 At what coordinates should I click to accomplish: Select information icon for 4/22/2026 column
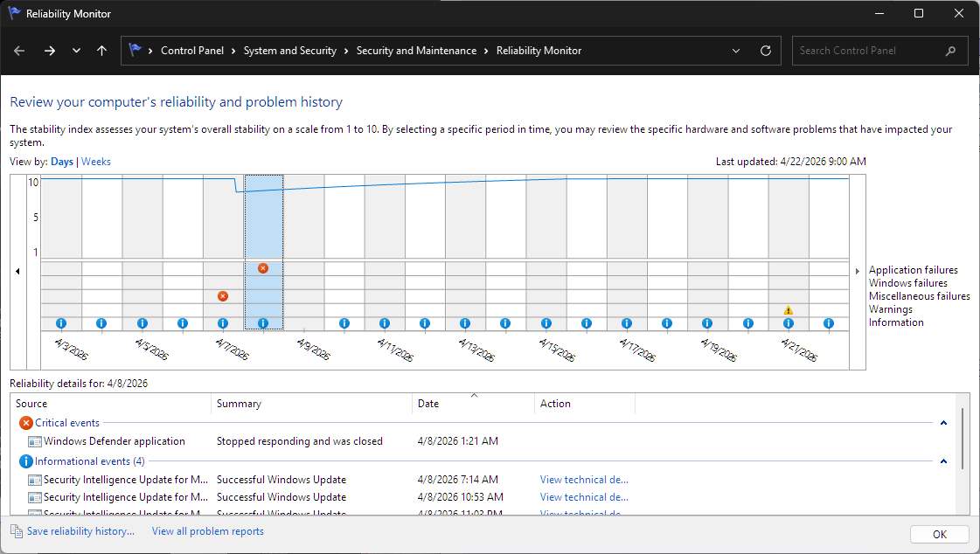pyautogui.click(x=829, y=323)
